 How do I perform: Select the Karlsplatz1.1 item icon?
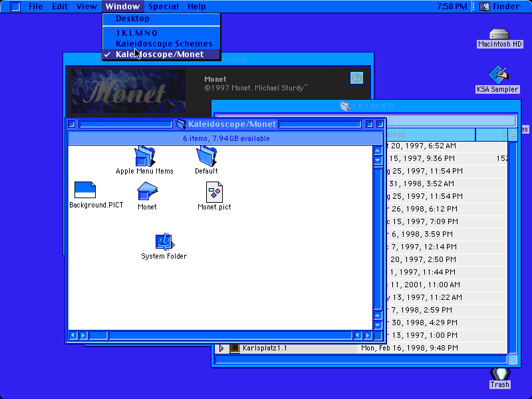235,348
